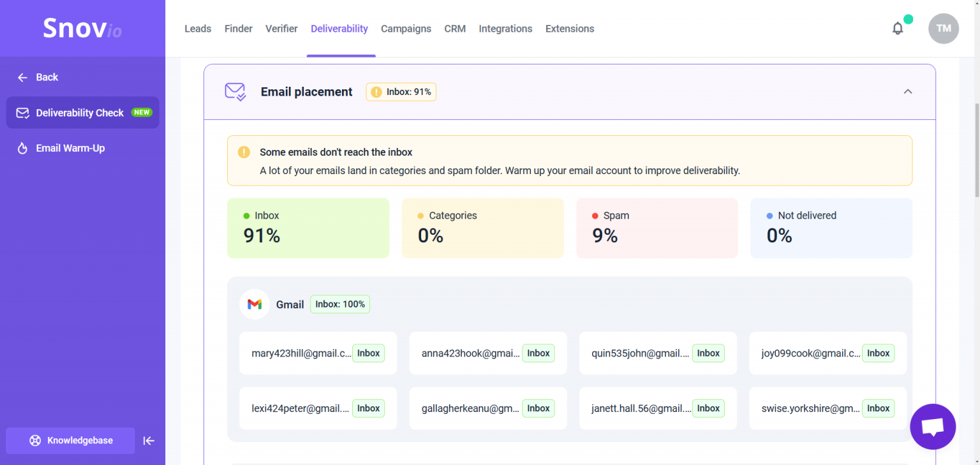Click Inbox tag for quin535john
The width and height of the screenshot is (980, 465).
point(708,353)
